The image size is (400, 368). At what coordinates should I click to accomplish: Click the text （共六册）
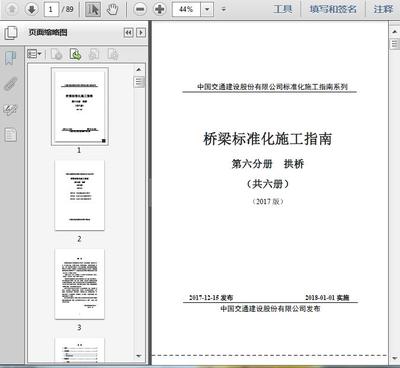(x=268, y=184)
